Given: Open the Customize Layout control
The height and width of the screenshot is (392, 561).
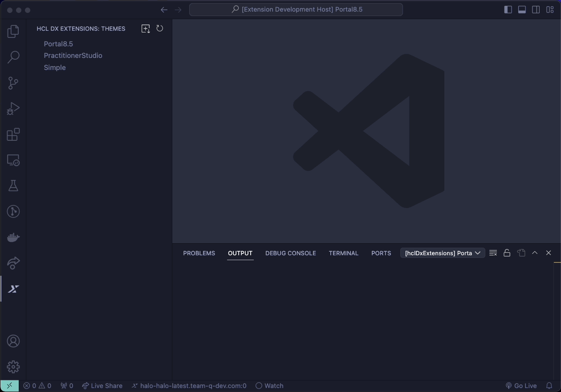Looking at the screenshot, I should (550, 9).
